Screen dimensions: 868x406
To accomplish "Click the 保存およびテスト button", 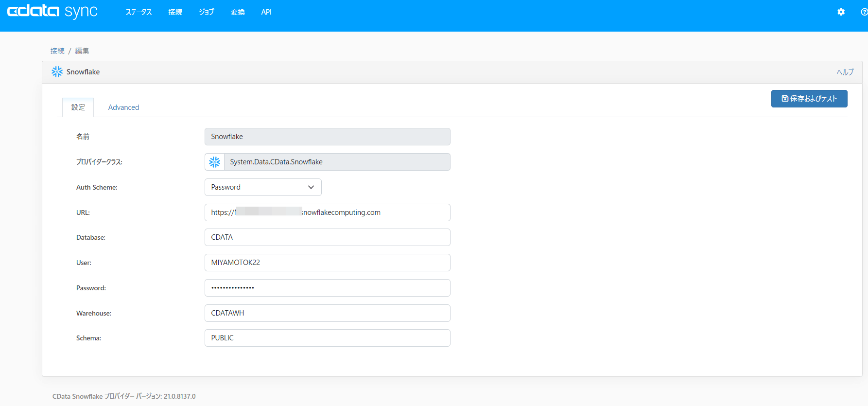I will [809, 99].
